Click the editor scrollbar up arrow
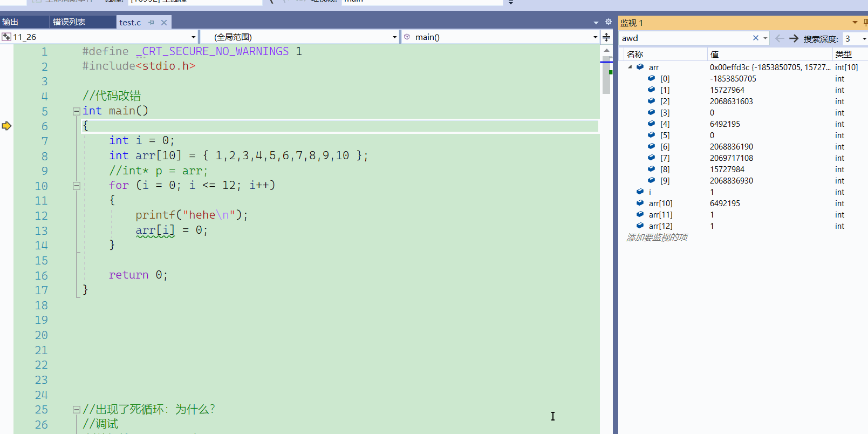The height and width of the screenshot is (434, 868). [x=606, y=50]
